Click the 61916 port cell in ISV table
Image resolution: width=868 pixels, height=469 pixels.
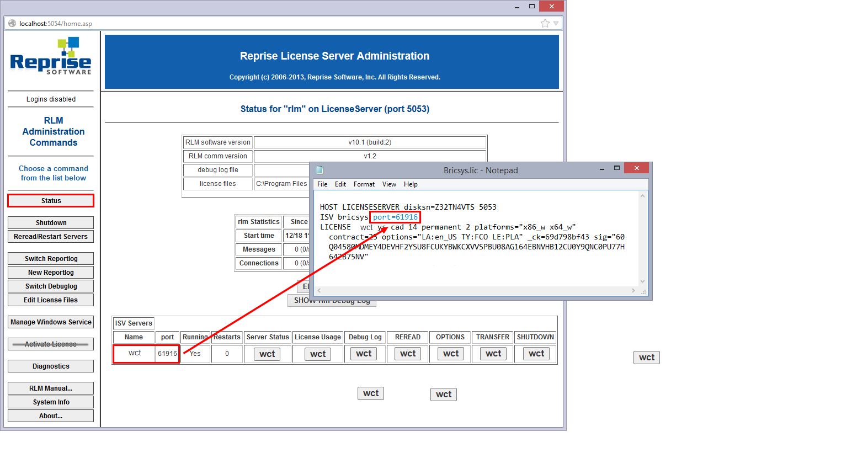167,354
